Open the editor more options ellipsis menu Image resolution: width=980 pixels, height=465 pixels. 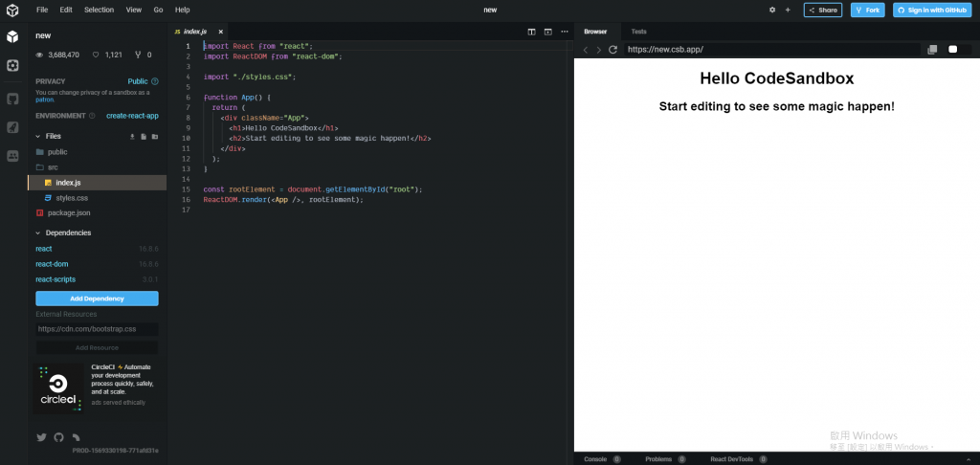coord(565,32)
